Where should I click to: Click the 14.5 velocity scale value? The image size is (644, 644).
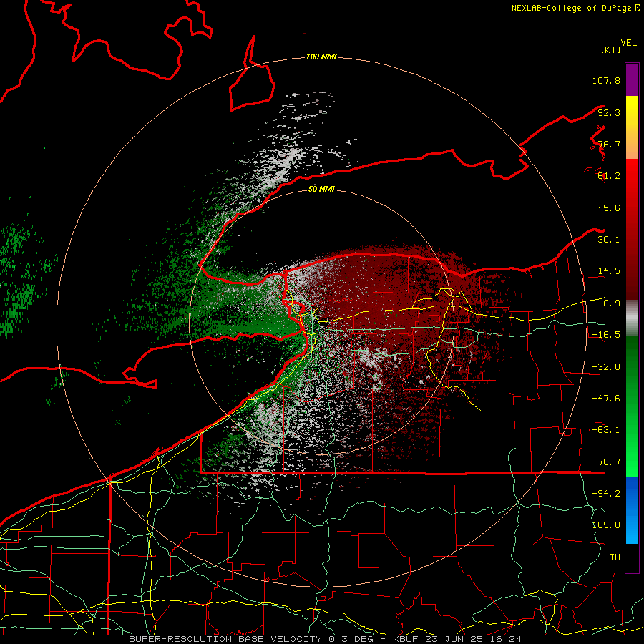coord(609,271)
